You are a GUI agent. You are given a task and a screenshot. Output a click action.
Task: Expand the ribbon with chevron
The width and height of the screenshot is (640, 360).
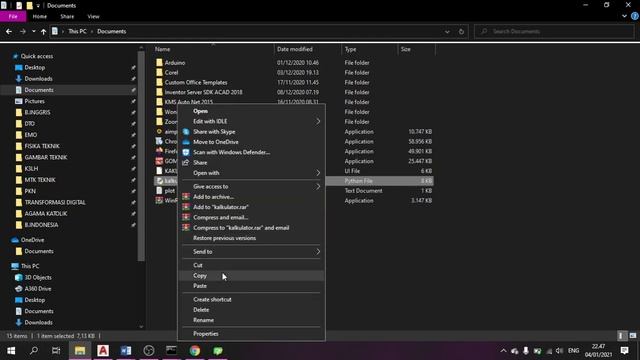(x=624, y=16)
